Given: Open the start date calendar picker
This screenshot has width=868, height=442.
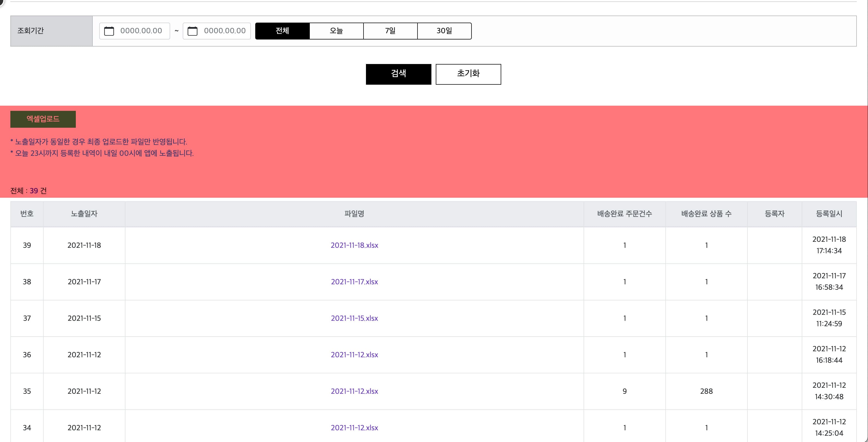Looking at the screenshot, I should click(110, 31).
